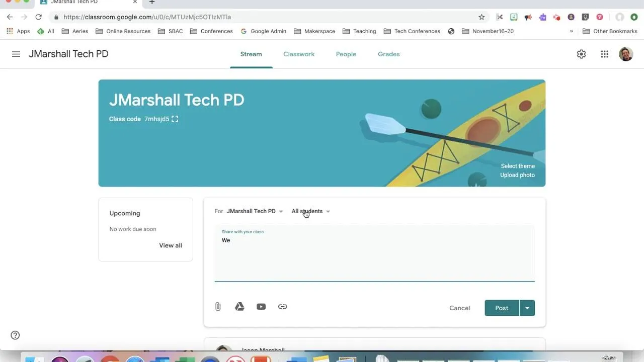Go to the Grades tab
Image resolution: width=644 pixels, height=362 pixels.
(x=388, y=54)
